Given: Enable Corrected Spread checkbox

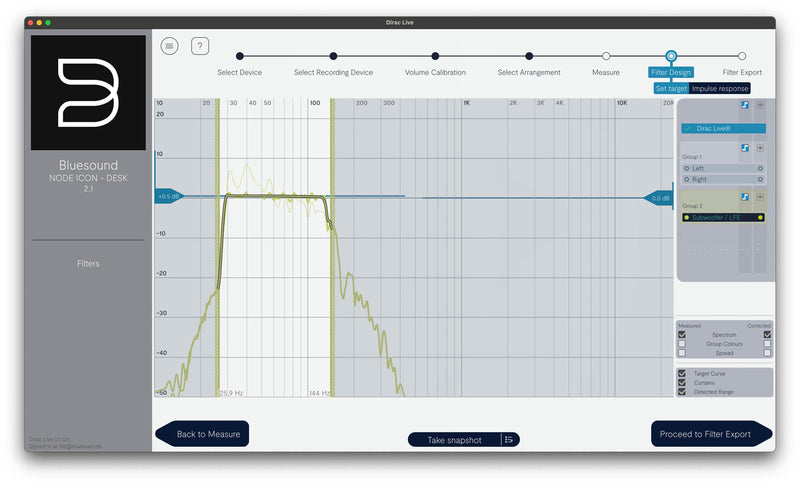Looking at the screenshot, I should pos(767,353).
